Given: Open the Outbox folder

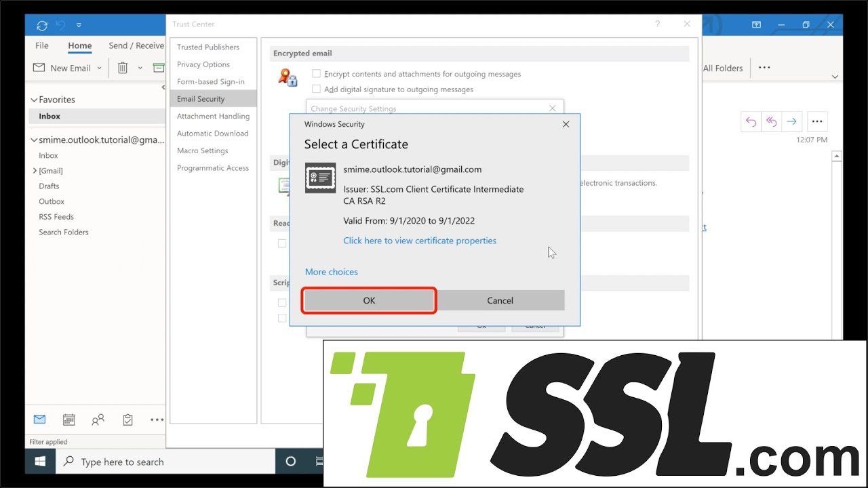Looking at the screenshot, I should tap(52, 201).
